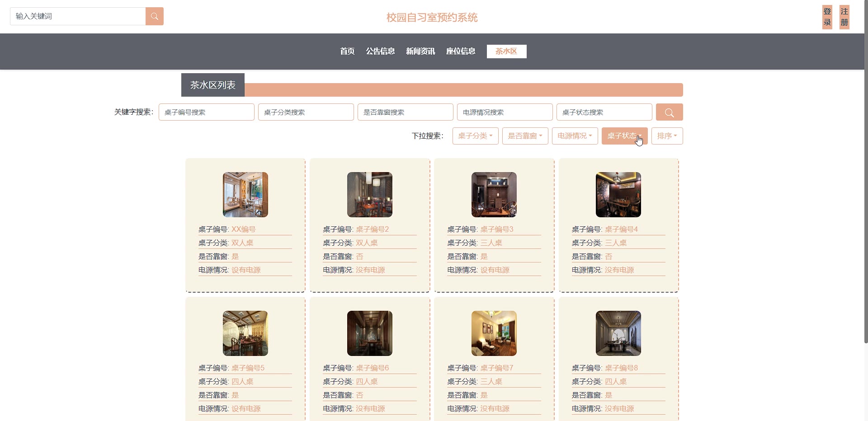The width and height of the screenshot is (868, 421).
Task: Click the XX编号 table number text
Action: (x=244, y=229)
